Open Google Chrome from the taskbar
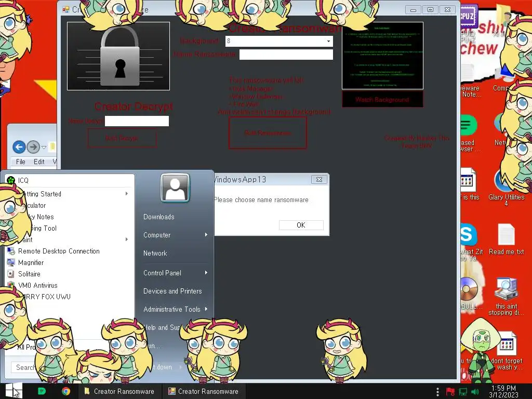 (x=66, y=391)
